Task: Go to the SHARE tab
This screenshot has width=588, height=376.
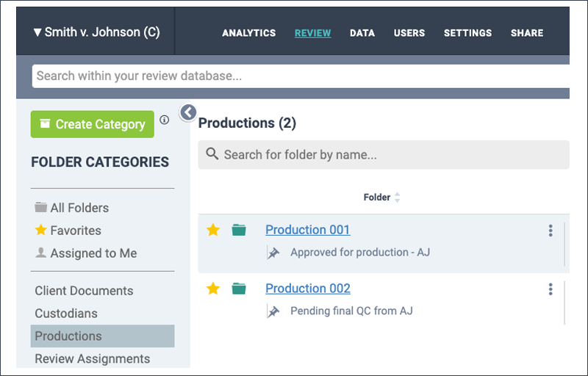Action: tap(527, 33)
